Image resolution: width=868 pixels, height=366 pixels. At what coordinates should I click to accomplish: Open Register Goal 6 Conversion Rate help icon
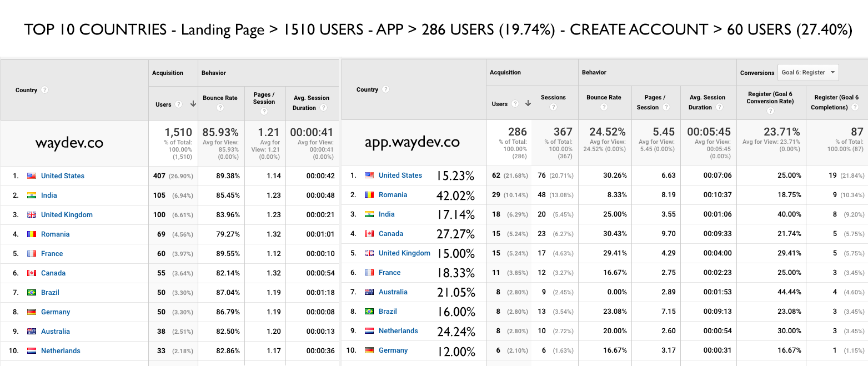click(770, 111)
